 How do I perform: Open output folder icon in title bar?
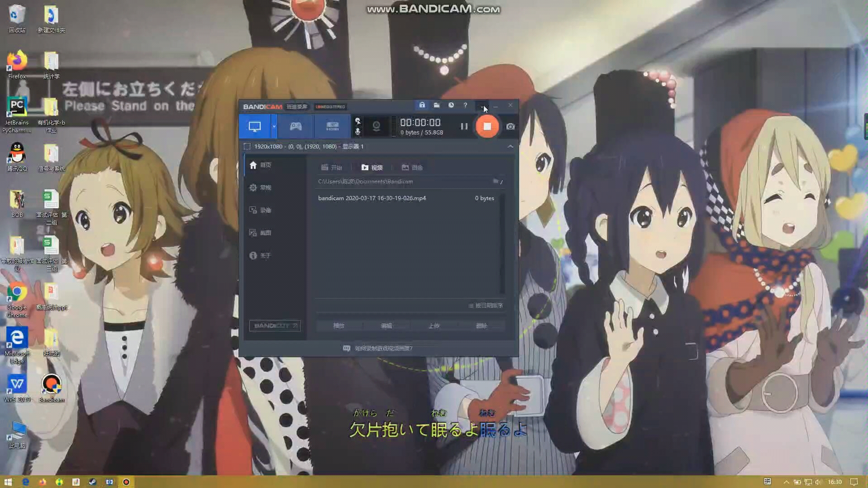[436, 105]
